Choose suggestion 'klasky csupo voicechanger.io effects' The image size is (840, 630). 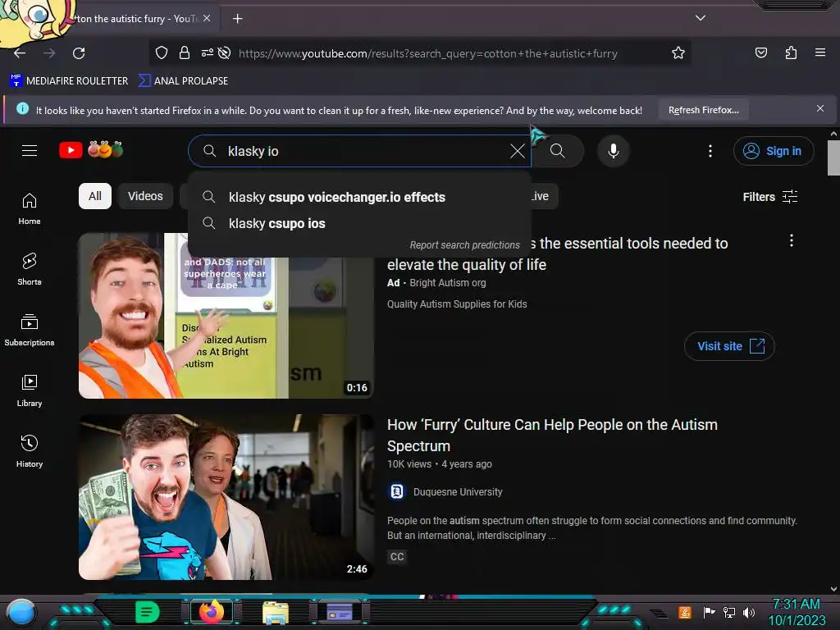(x=359, y=197)
